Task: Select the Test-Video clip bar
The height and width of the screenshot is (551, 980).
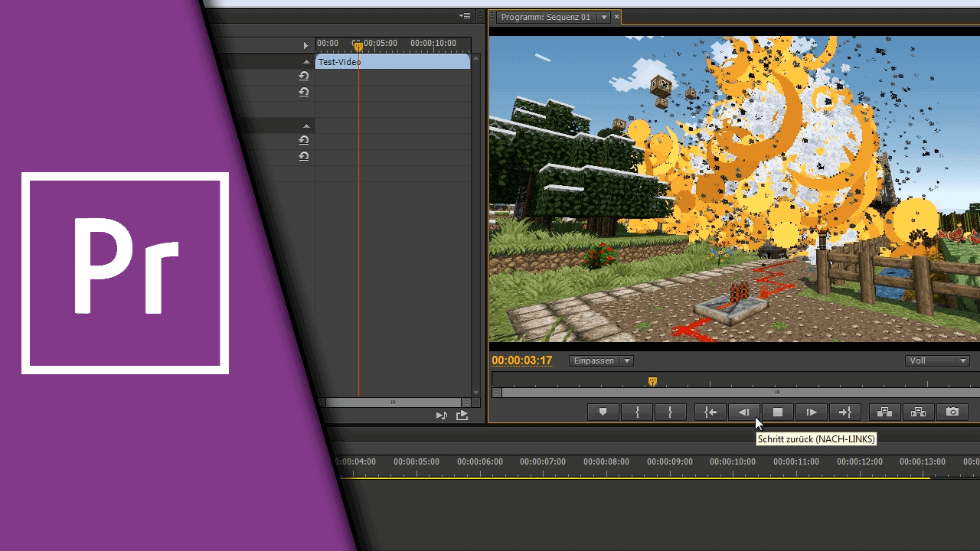Action: point(393,62)
